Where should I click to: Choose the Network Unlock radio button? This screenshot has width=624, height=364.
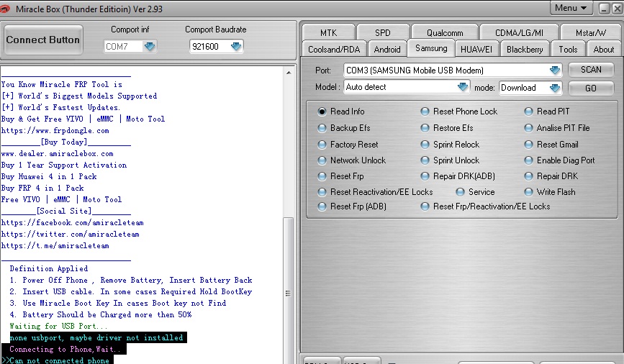(322, 160)
